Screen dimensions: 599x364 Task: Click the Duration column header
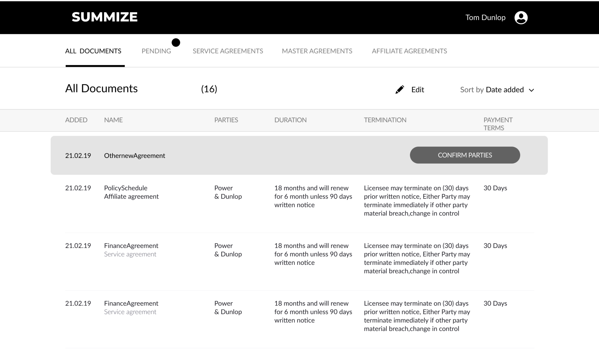point(290,120)
